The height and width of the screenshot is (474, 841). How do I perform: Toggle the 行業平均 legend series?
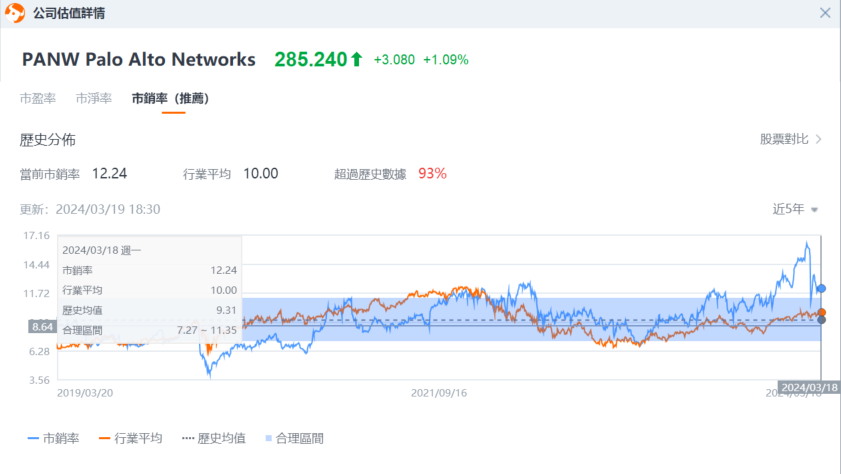pyautogui.click(x=130, y=439)
